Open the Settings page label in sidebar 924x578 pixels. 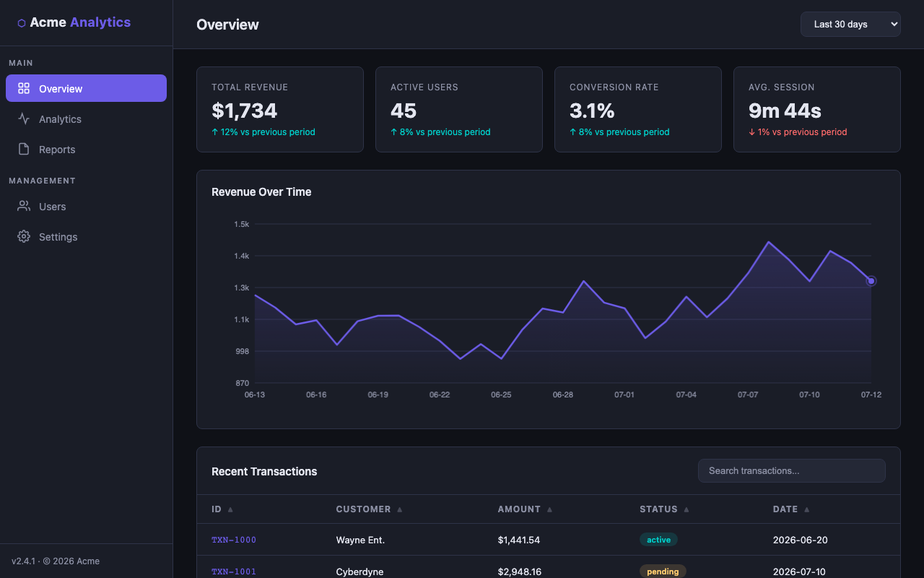tap(58, 237)
